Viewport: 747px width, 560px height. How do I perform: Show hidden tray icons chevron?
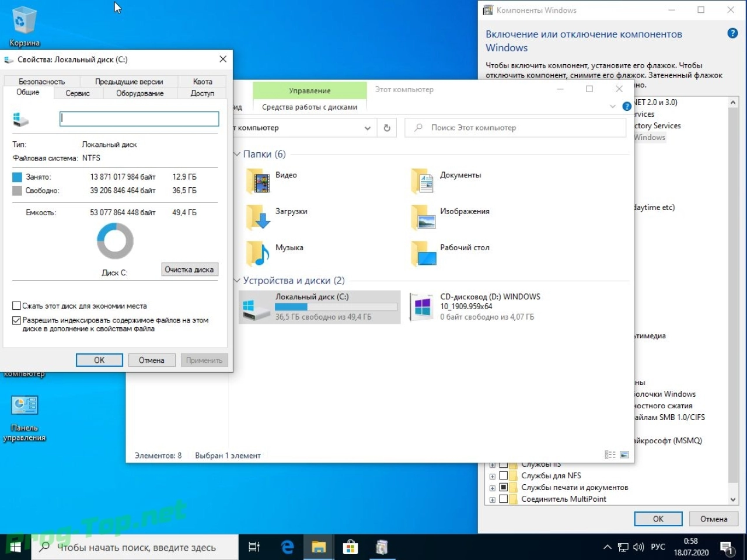(x=608, y=547)
